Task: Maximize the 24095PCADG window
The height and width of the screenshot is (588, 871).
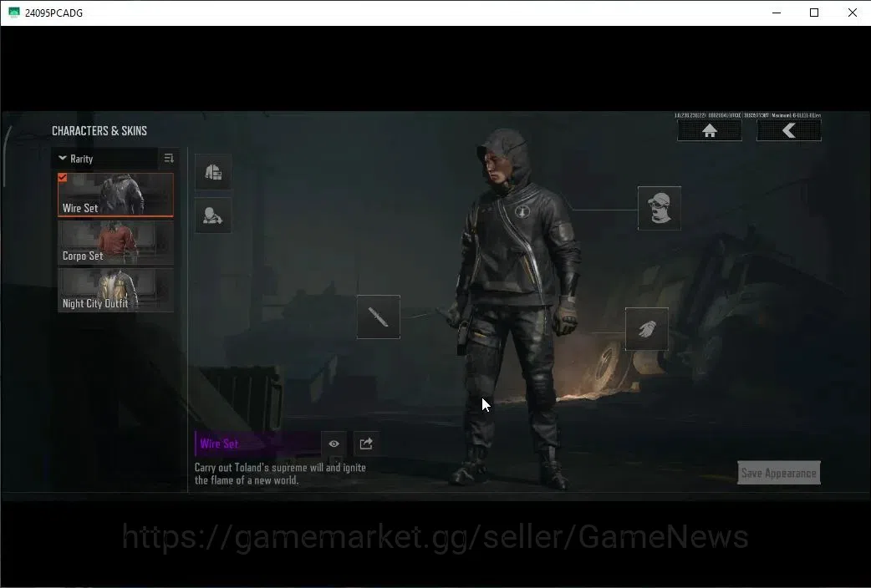Action: pos(814,13)
